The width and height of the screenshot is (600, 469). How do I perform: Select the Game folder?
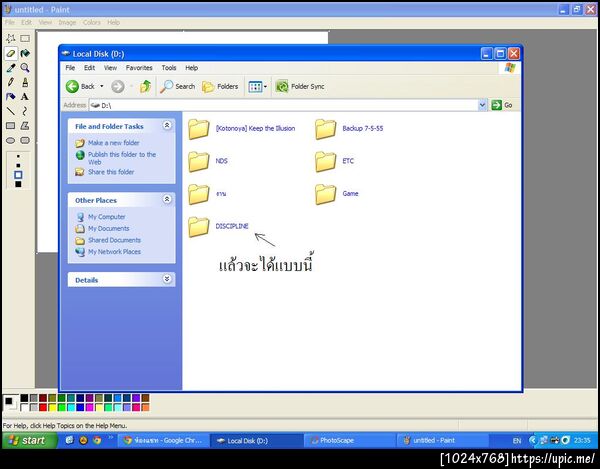(337, 194)
